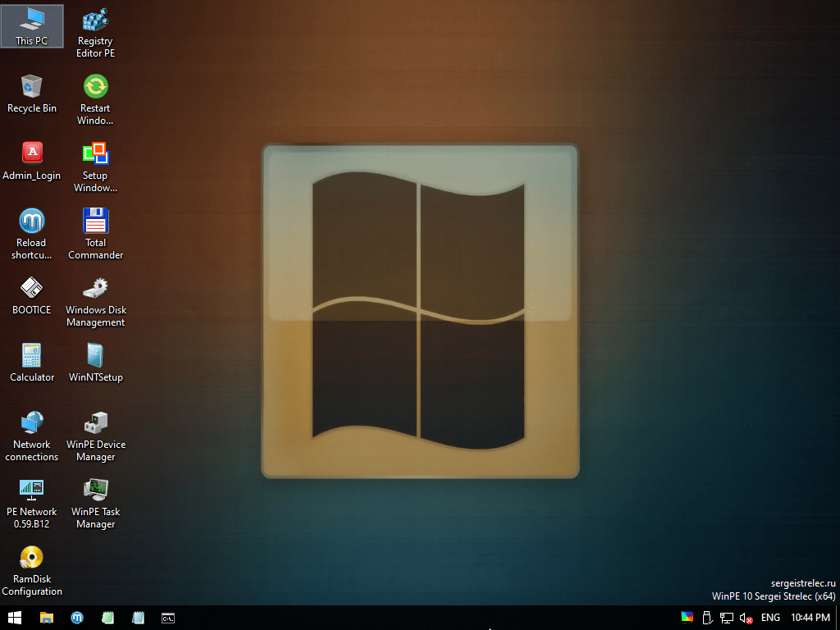The width and height of the screenshot is (840, 630).
Task: Click the PE Network 0.59.B12 icon
Action: (32, 491)
